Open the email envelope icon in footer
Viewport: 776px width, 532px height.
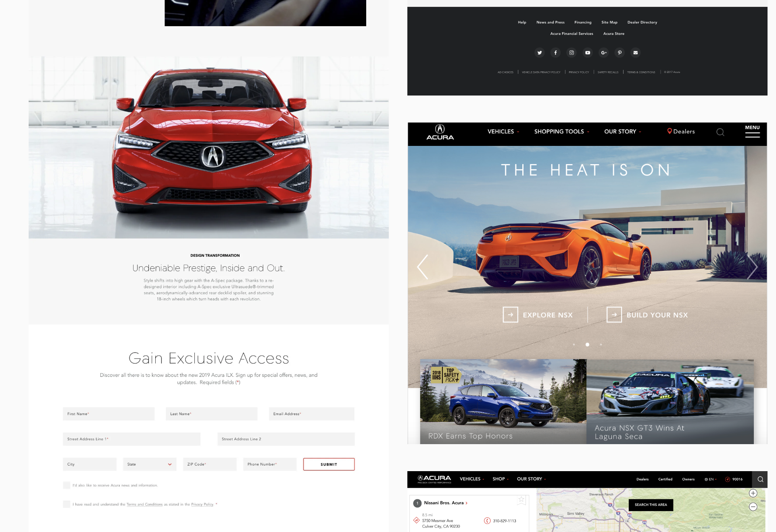pos(636,53)
